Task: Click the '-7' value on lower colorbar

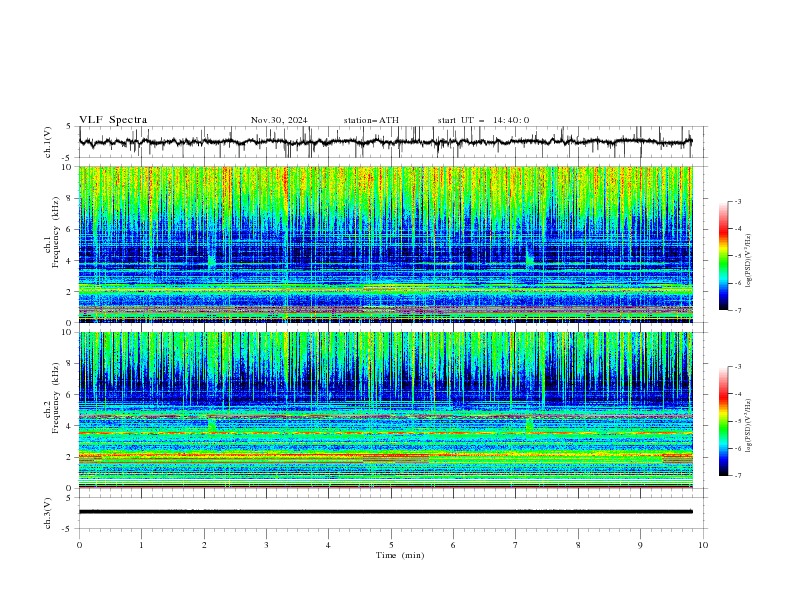Action: pos(737,476)
